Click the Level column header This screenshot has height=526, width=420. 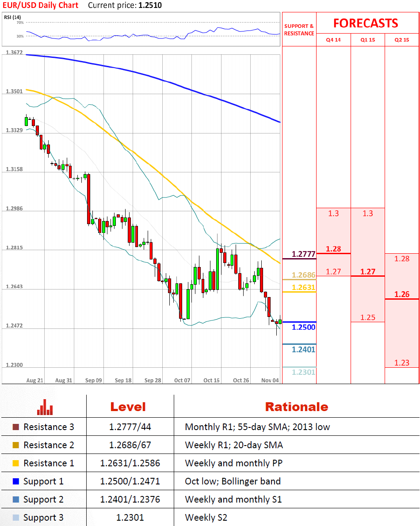(x=128, y=407)
